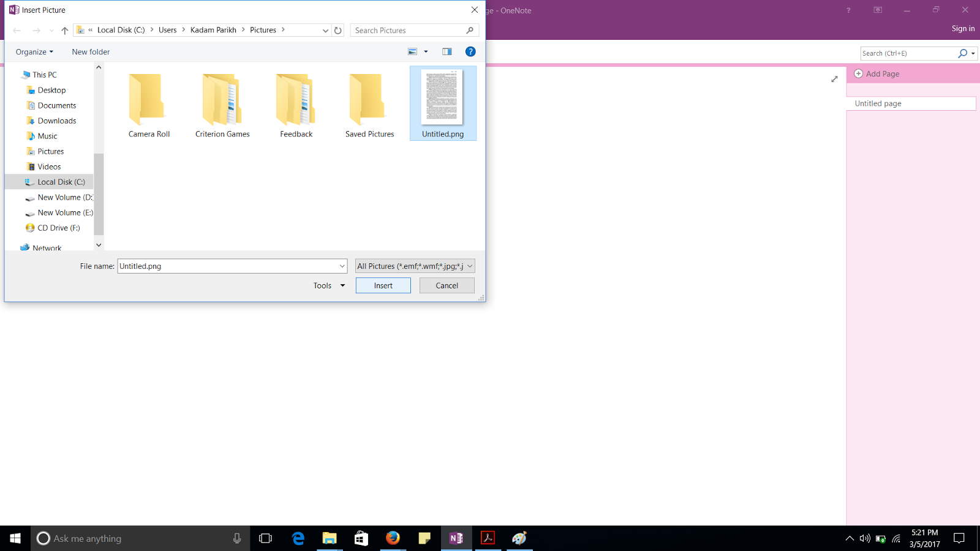Open the Help question mark icon
This screenshot has width=980, height=551.
(470, 51)
